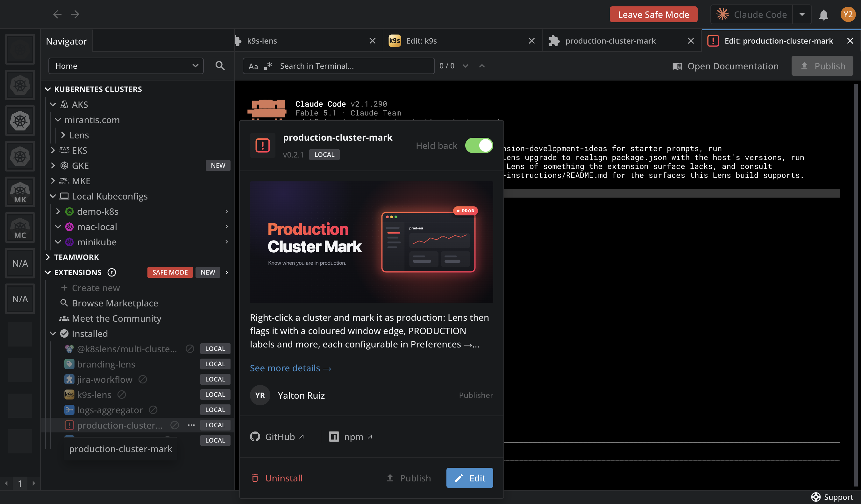Click the Leave Safe Mode button
Viewport: 861px width, 504px height.
pos(653,15)
